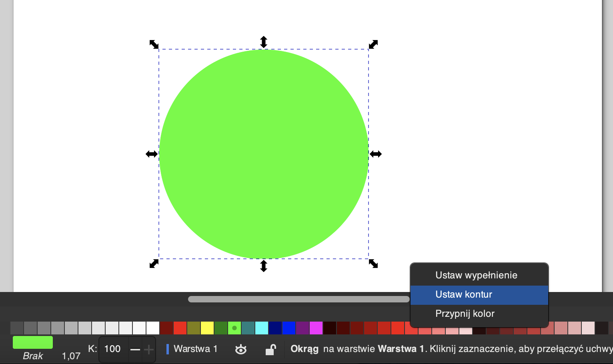This screenshot has width=613, height=364.
Task: Open the Warstwa 1 layer selector
Action: pyautogui.click(x=192, y=349)
